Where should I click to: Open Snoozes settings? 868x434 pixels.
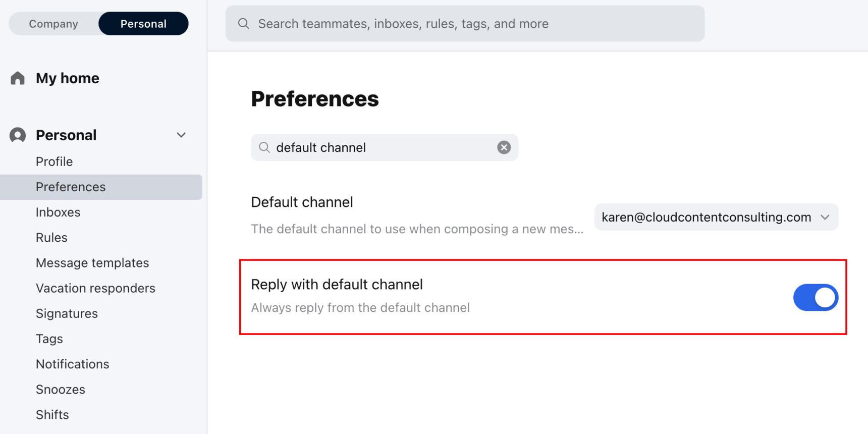point(60,389)
